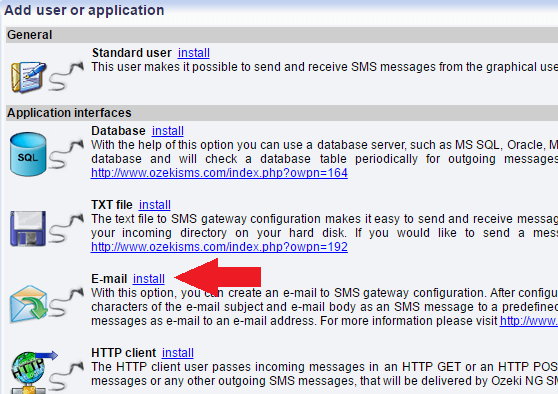Open the ozekisms.com owpn=164 link
558x394 pixels.
(219, 173)
